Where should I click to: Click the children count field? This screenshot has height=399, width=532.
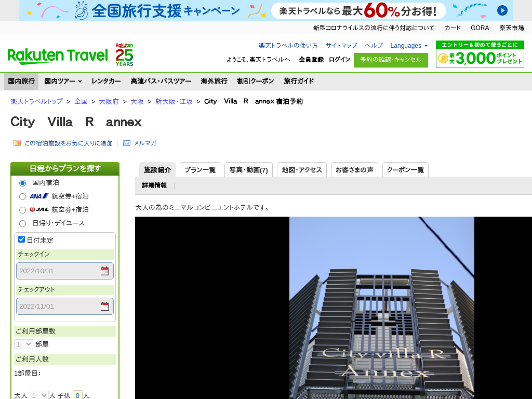click(77, 395)
